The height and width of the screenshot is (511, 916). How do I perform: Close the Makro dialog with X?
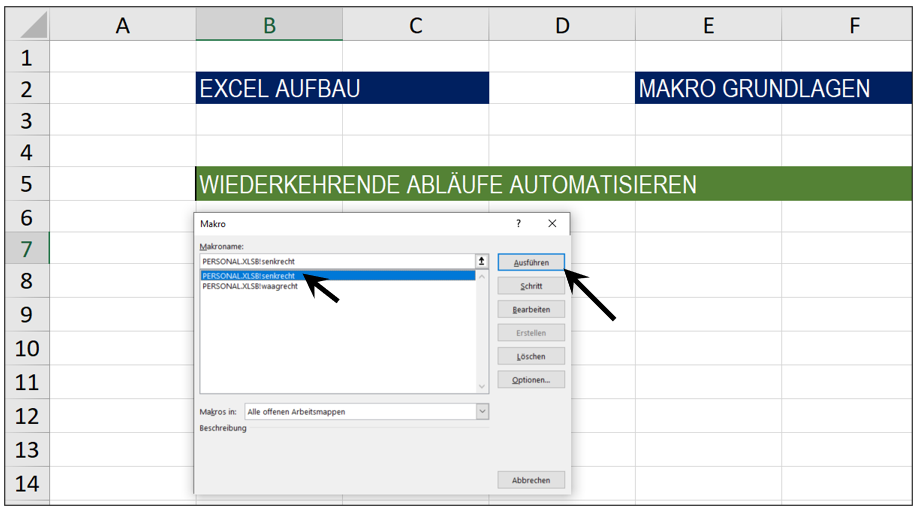[x=552, y=223]
